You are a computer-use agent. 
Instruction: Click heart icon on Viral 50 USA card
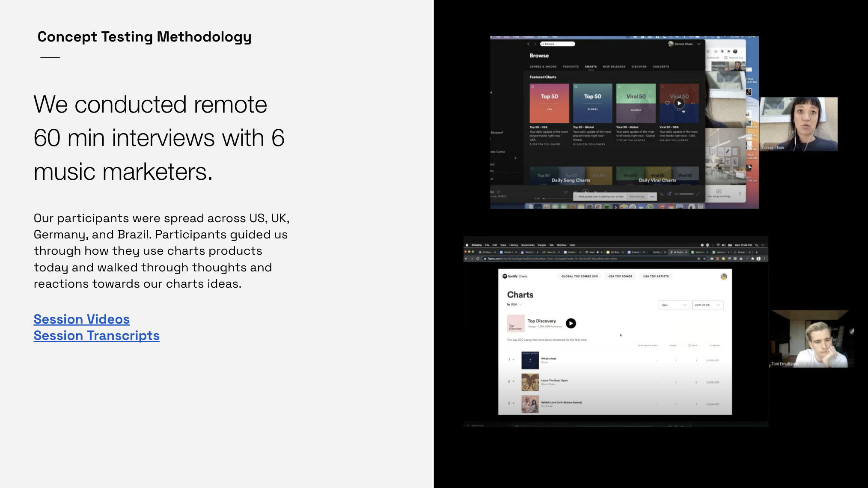pos(667,103)
